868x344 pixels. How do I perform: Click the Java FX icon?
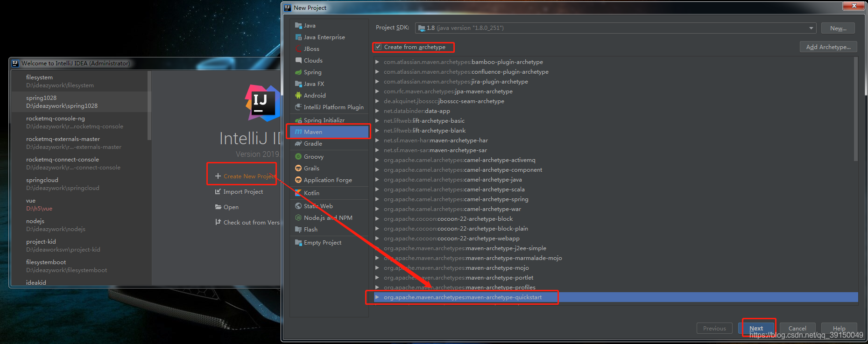[x=298, y=84]
